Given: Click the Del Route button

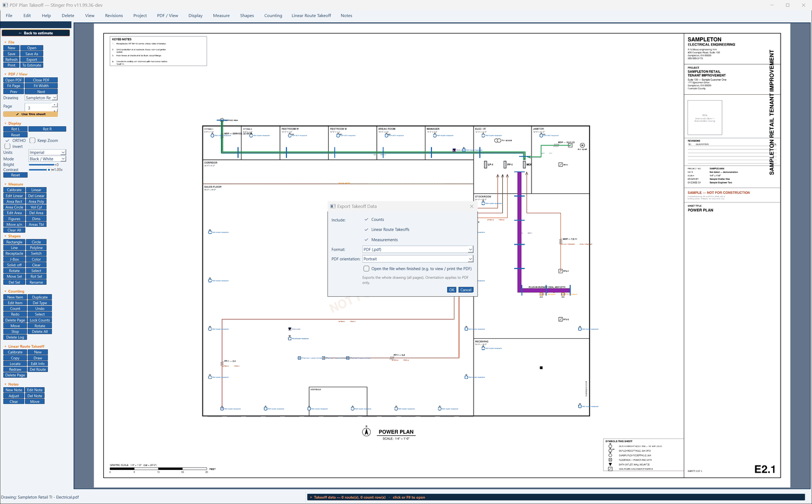Looking at the screenshot, I should (38, 369).
